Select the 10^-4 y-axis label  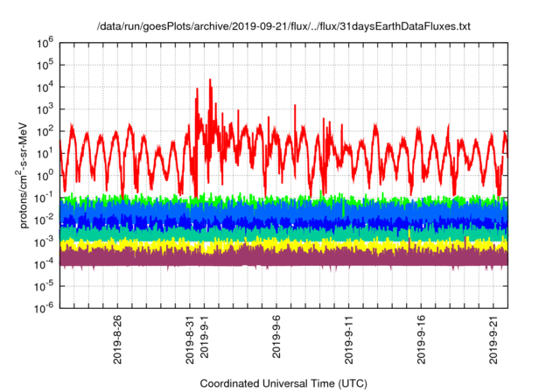click(44, 264)
